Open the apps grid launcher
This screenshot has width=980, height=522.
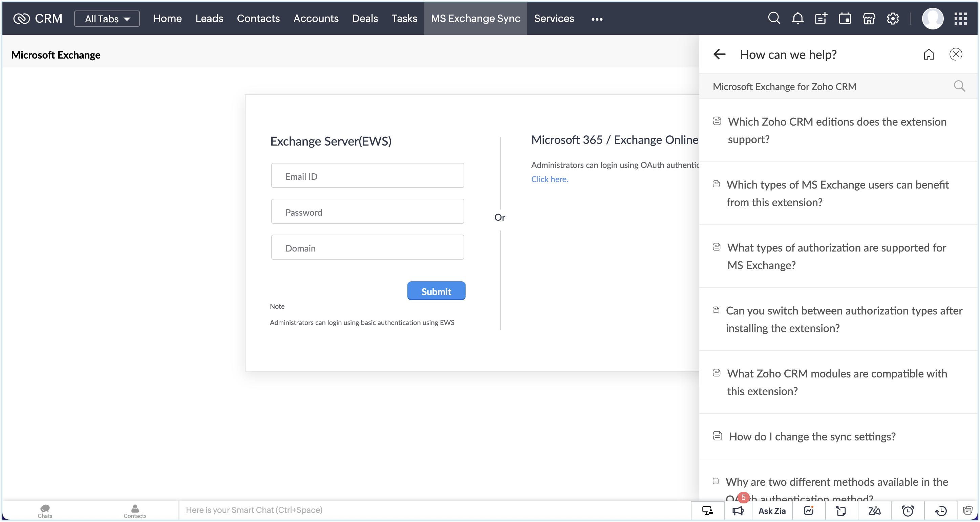[960, 18]
